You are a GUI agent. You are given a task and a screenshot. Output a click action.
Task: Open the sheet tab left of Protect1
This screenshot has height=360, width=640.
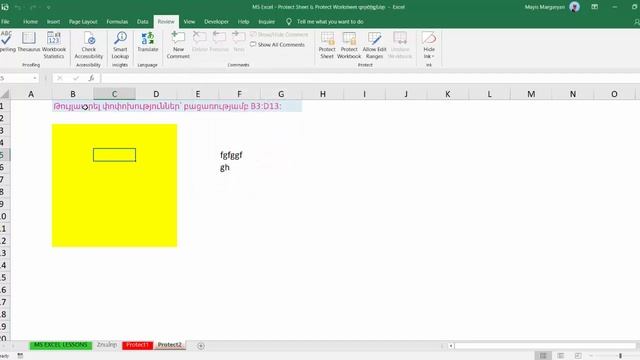(x=107, y=345)
